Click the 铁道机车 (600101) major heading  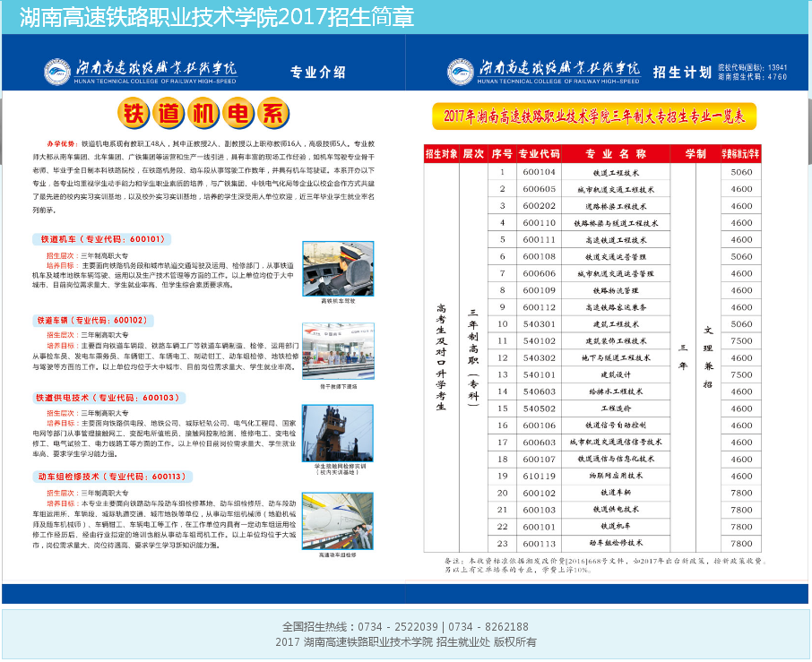(99, 239)
